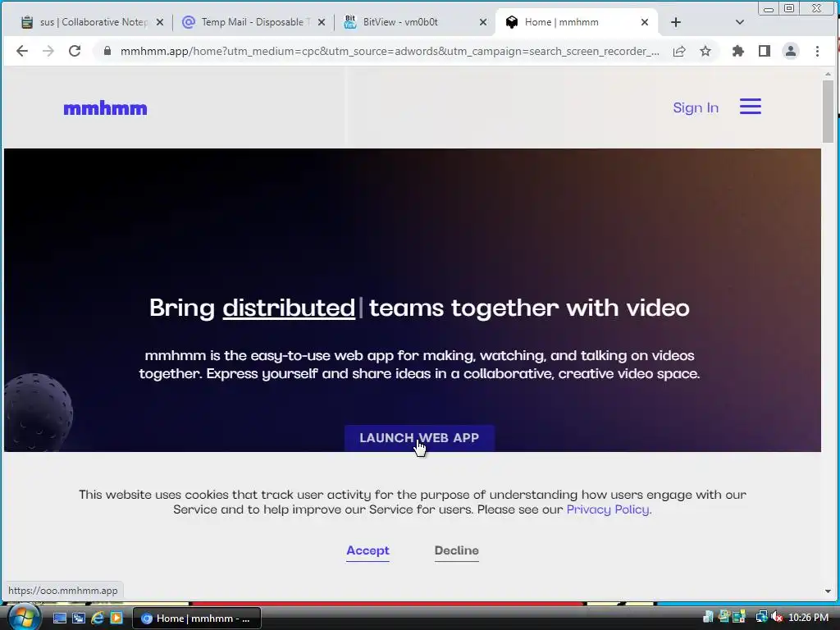Click the muted volume tray icon
Image resolution: width=840 pixels, height=630 pixels.
click(777, 617)
